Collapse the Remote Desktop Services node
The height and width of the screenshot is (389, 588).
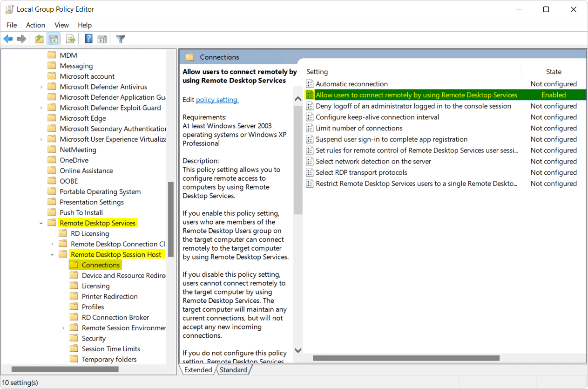(41, 223)
